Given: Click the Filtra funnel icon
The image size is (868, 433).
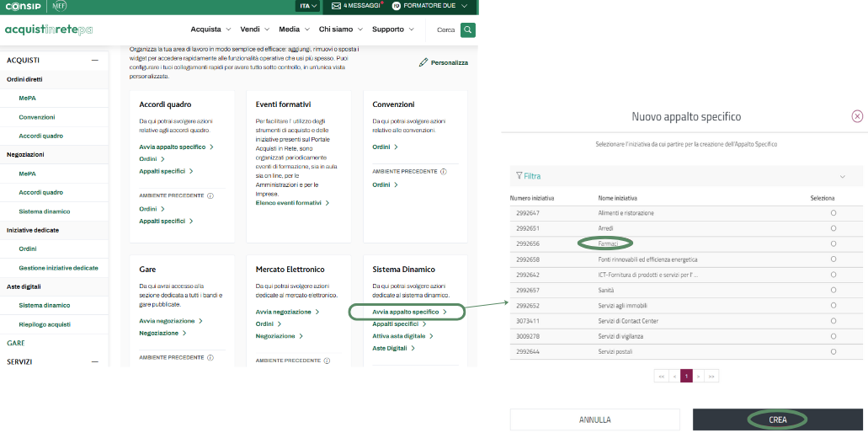Looking at the screenshot, I should (x=519, y=176).
